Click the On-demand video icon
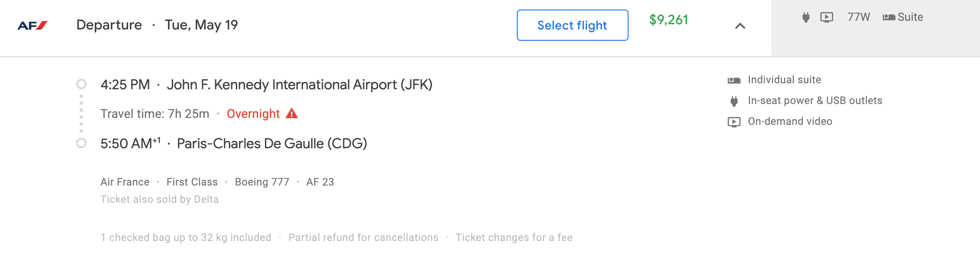The image size is (980, 254). (734, 122)
